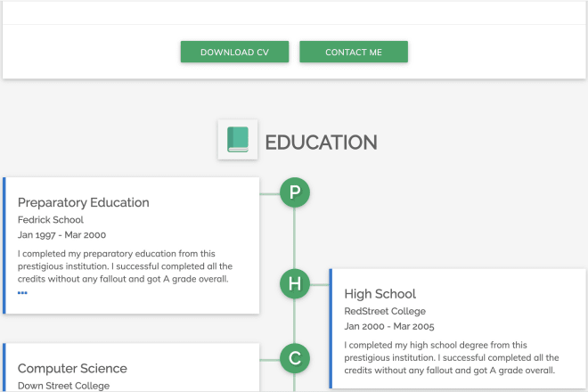This screenshot has width=588, height=392.
Task: Click the Jan 2000 - Mar 2005 dates
Action: coord(388,326)
